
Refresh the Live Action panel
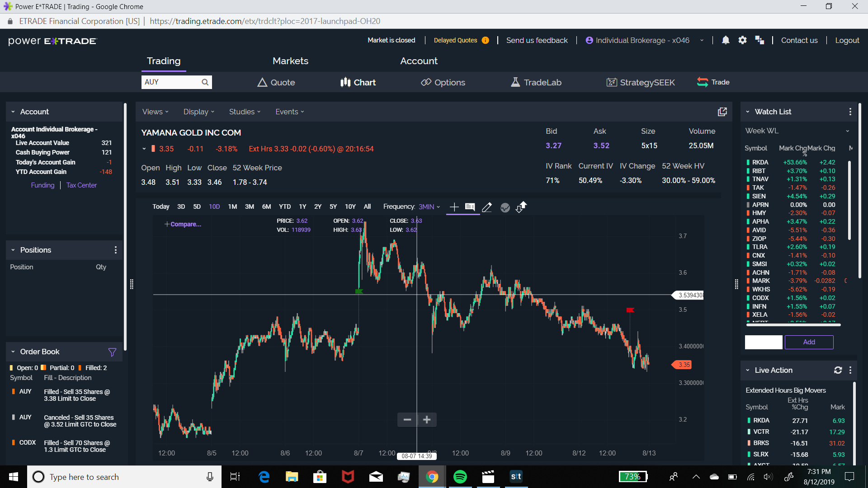pos(838,370)
